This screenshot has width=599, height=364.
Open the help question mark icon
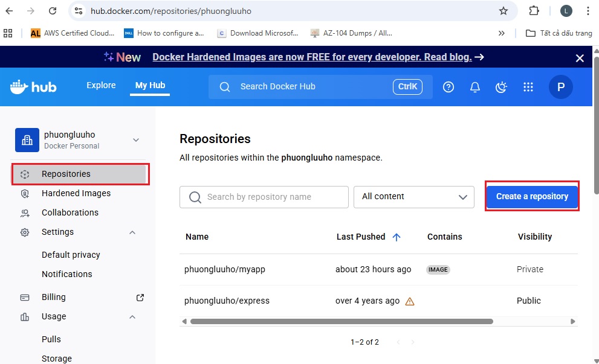click(448, 87)
